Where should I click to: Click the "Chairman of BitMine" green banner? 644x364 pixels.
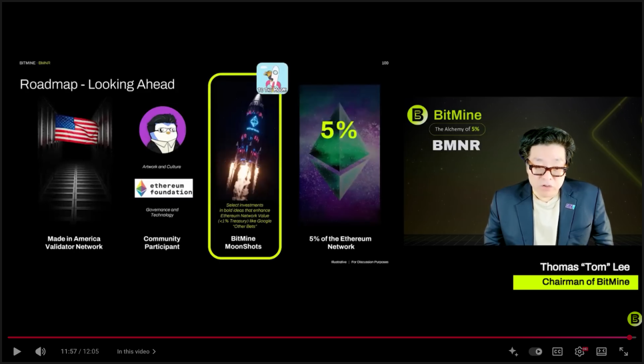[575, 282]
